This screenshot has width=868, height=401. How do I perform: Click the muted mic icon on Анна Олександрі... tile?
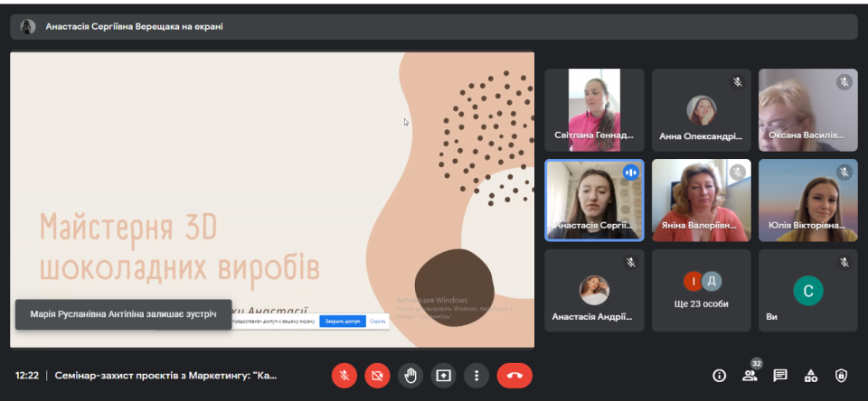coord(738,82)
